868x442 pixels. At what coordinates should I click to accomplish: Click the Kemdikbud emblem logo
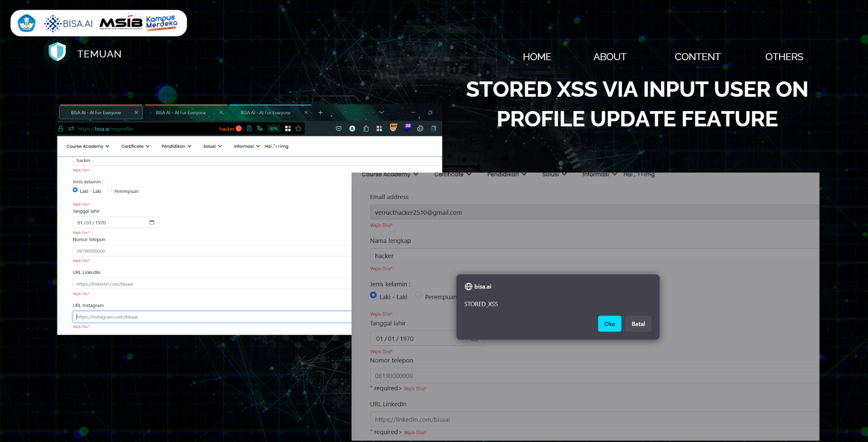[x=26, y=23]
